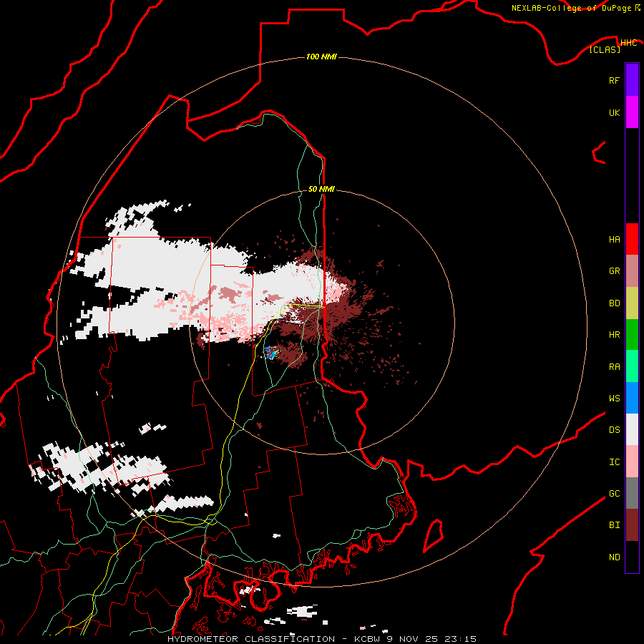Click the GC legend label
Viewport: 644px width, 644px height.
[614, 493]
